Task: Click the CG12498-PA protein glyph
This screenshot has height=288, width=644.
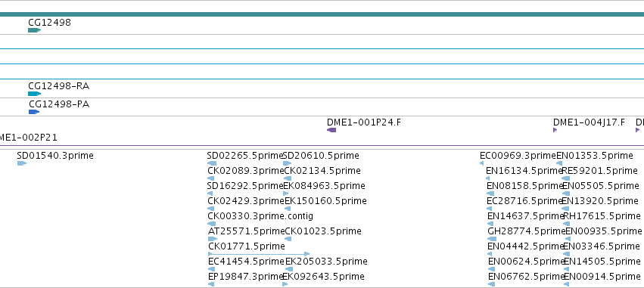Action: [x=34, y=112]
